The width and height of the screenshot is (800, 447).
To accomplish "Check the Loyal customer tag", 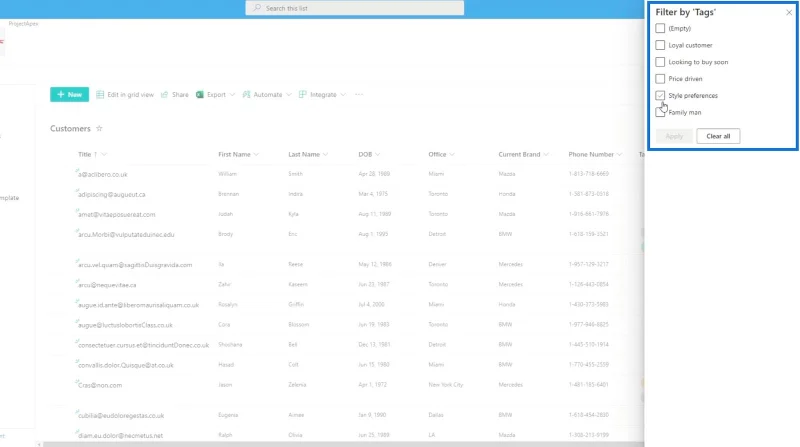I will point(660,45).
